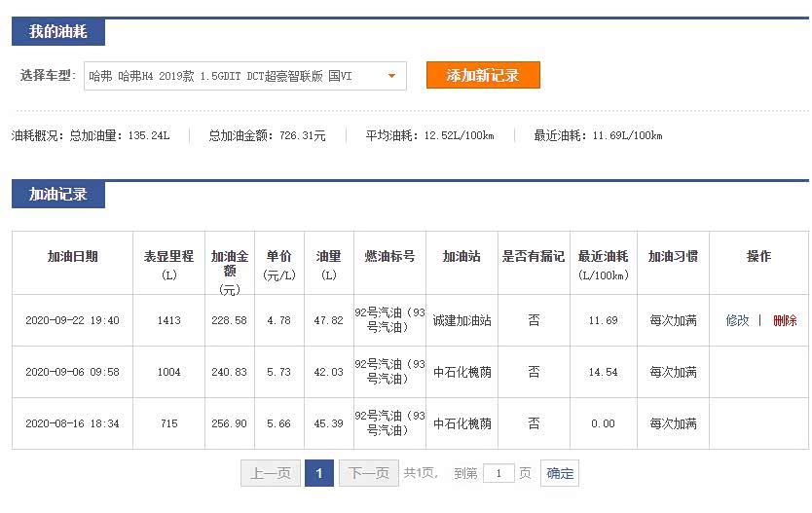Select the 2020-09-22 19:40 record date
The width and height of the screenshot is (812, 513).
tap(73, 320)
